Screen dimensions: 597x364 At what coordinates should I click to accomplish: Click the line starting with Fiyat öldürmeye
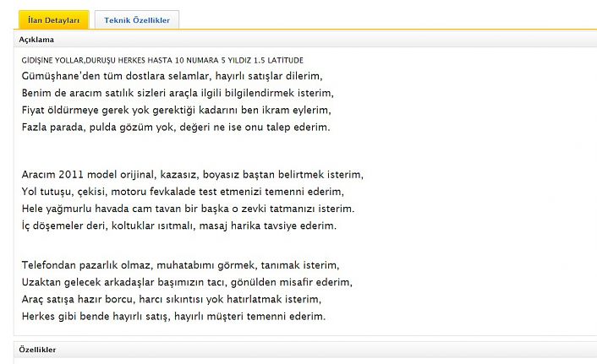click(176, 110)
